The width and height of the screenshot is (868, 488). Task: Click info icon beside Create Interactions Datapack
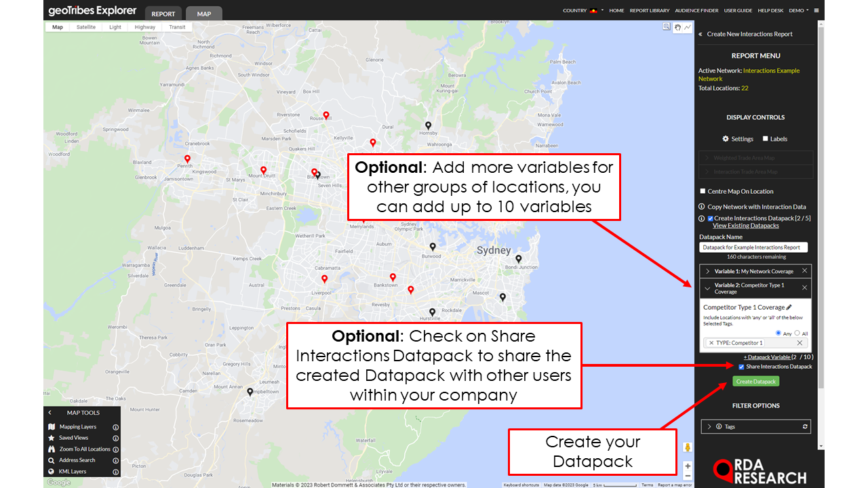pos(702,218)
